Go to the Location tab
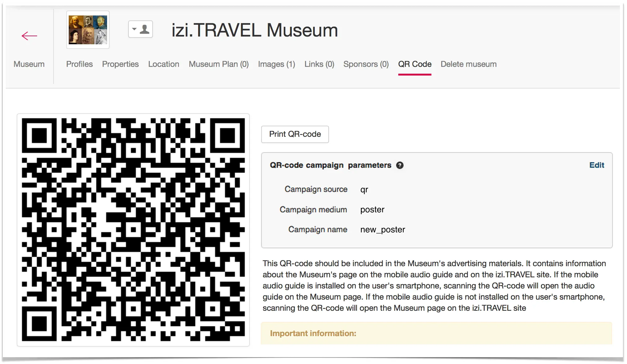This screenshot has width=627, height=364. point(163,64)
